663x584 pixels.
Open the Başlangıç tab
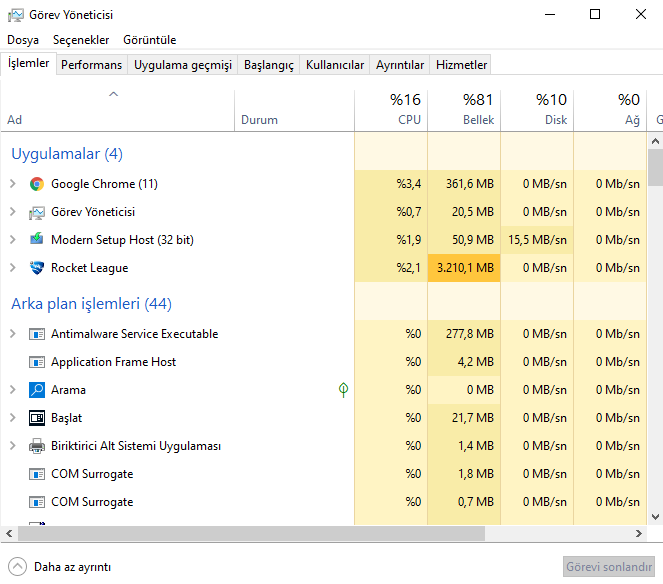pos(269,65)
